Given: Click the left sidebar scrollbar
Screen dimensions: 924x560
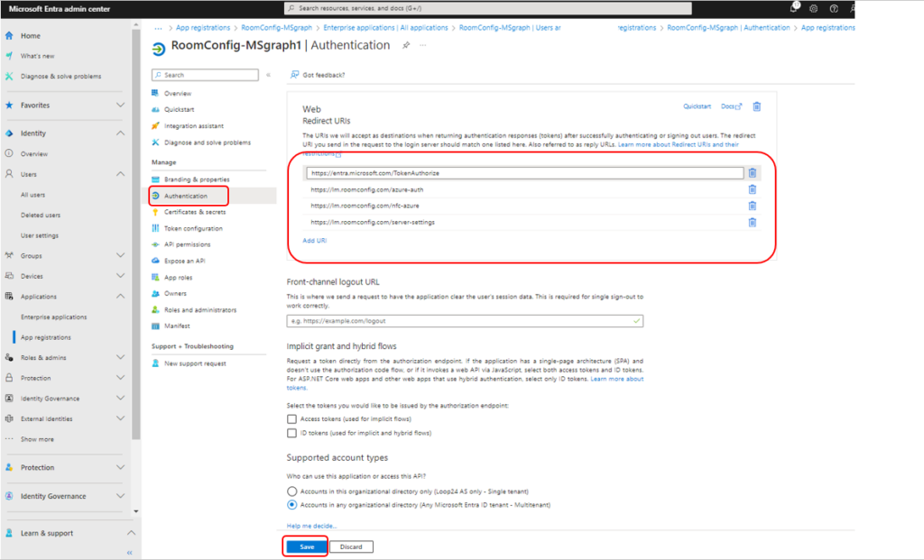Looking at the screenshot, I should pyautogui.click(x=136, y=235).
